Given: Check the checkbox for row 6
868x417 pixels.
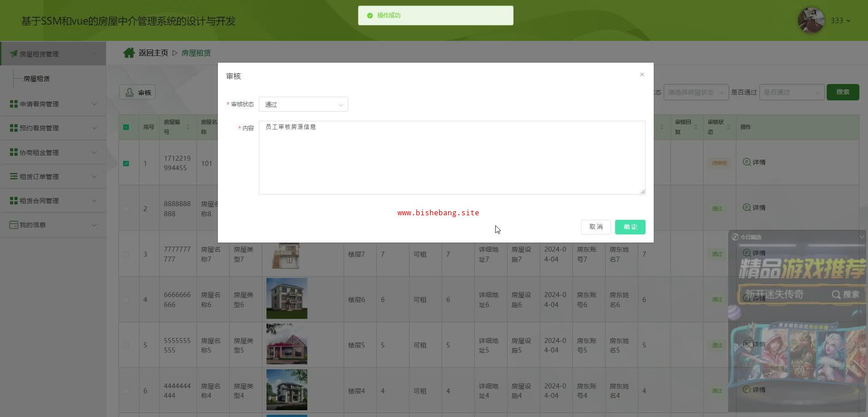Looking at the screenshot, I should tap(126, 391).
